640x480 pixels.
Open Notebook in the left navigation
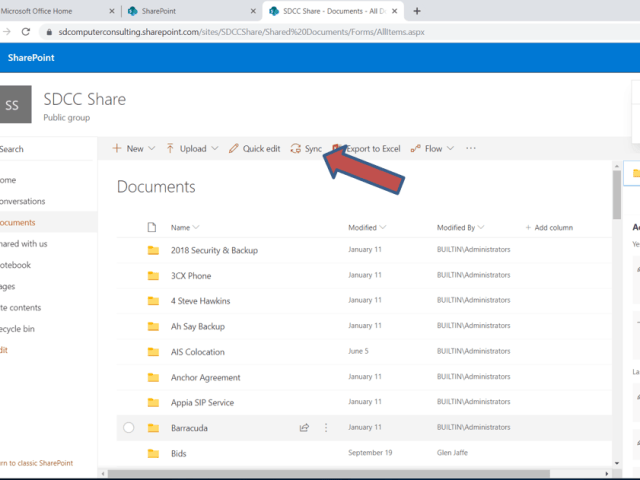(x=16, y=265)
